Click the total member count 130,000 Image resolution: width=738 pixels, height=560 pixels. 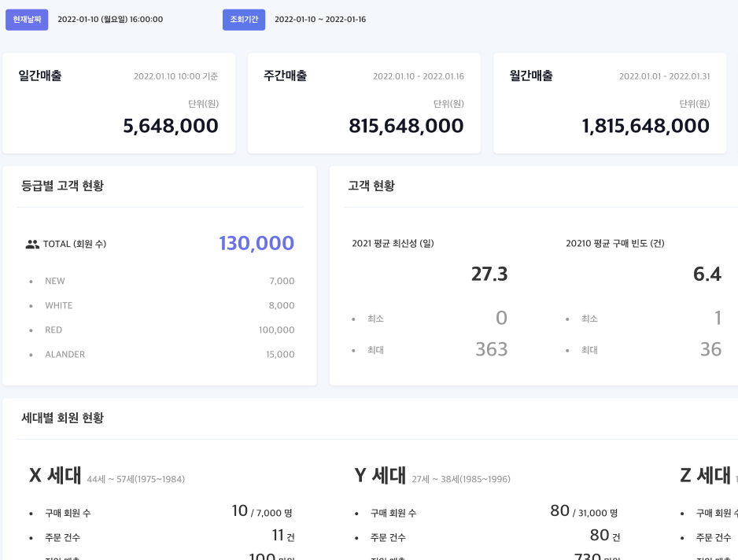point(256,243)
